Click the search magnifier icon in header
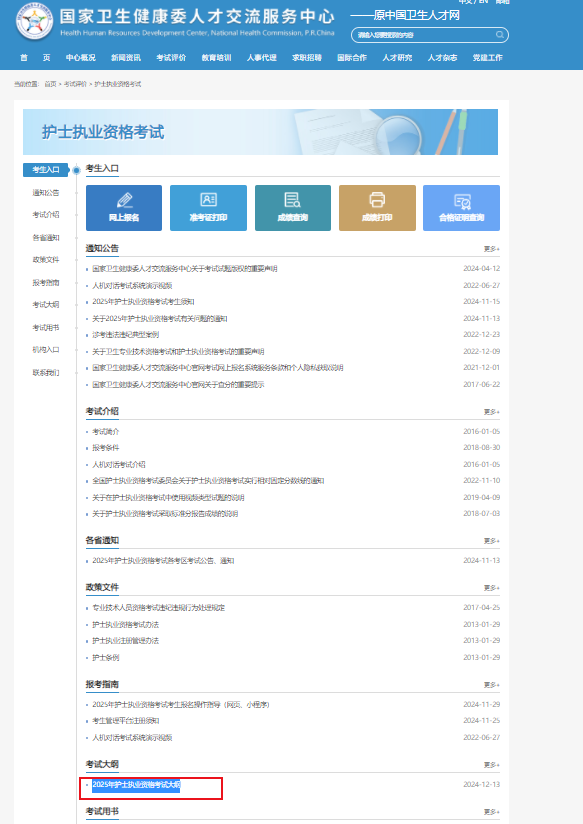Screen dimensions: 583x824 499,35
